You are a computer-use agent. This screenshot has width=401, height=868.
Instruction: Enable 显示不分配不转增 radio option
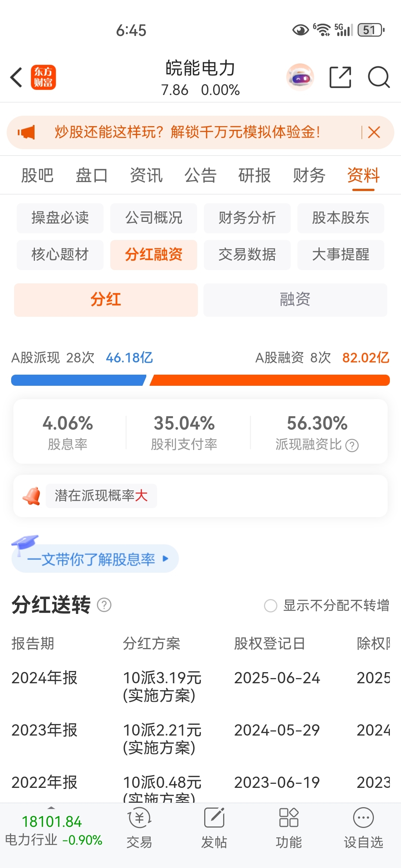click(x=271, y=606)
